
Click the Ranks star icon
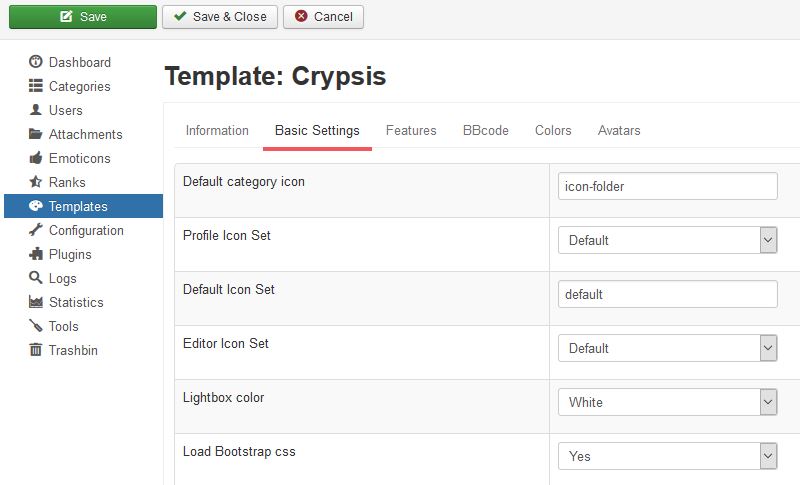[36, 182]
